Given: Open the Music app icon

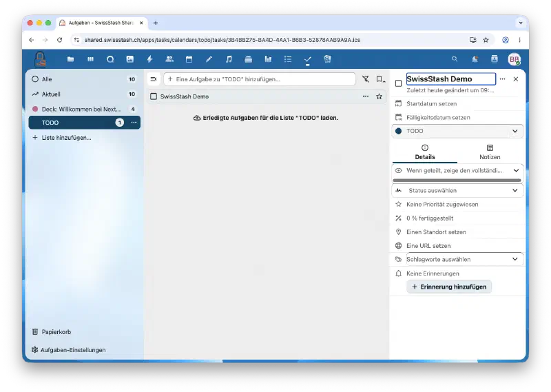Looking at the screenshot, I should pos(229,59).
